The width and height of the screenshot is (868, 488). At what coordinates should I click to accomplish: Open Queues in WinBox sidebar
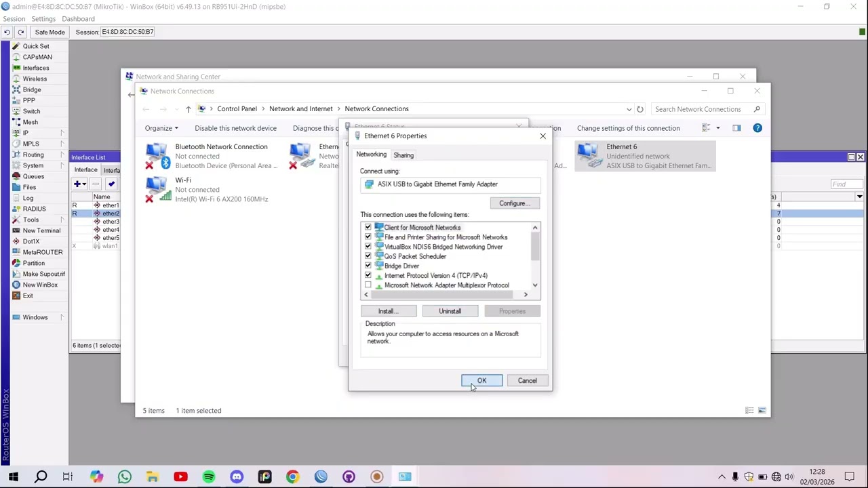33,176
